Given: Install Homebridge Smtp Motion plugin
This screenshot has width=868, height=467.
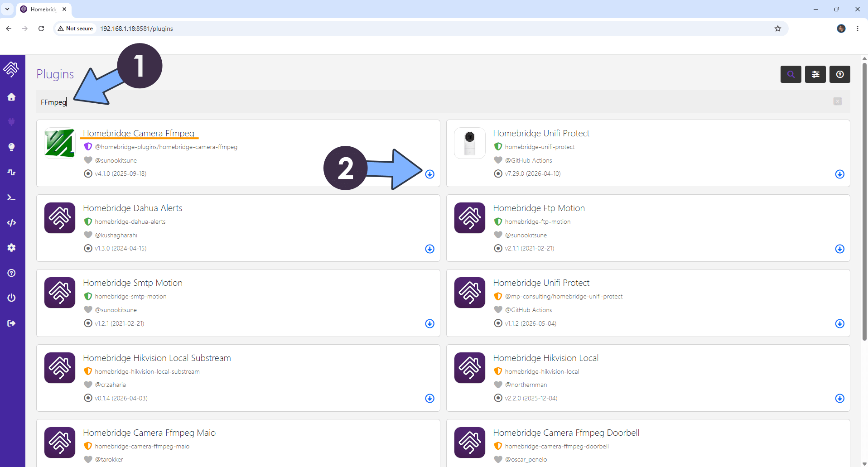Looking at the screenshot, I should (430, 323).
